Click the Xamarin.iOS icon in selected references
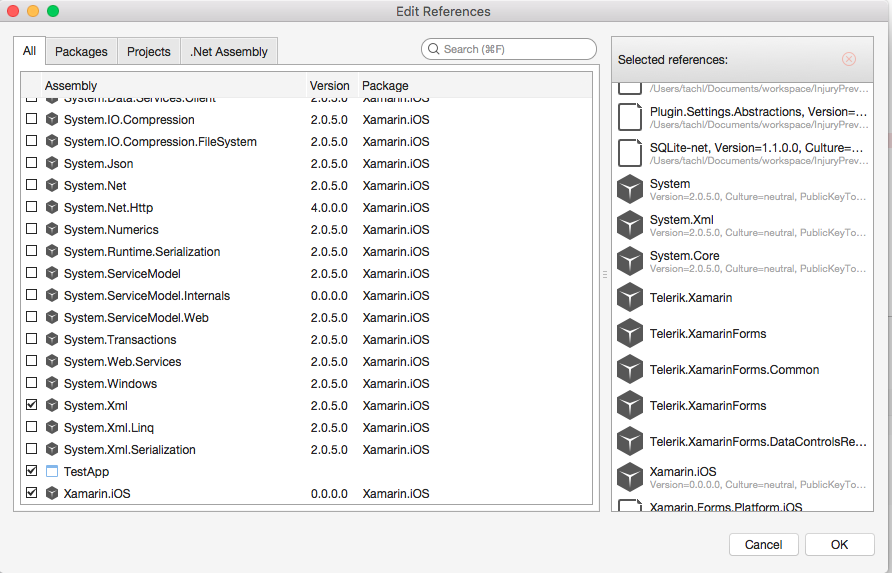This screenshot has width=892, height=573. pyautogui.click(x=630, y=477)
